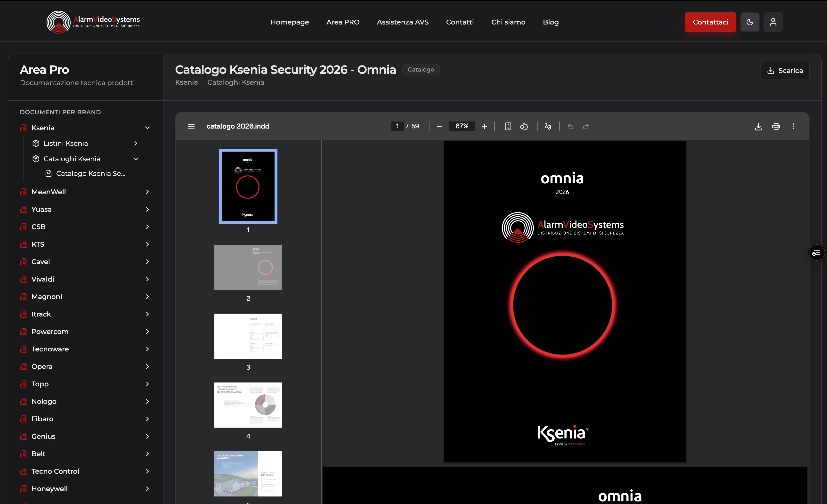This screenshot has width=827, height=504.
Task: Select page 3 thumbnail in sidebar
Action: tap(248, 336)
